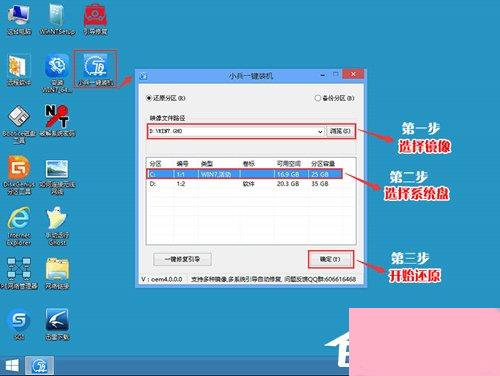The image size is (500, 376).
Task: Minimize the 小兵一键装机 window
Action: click(323, 75)
